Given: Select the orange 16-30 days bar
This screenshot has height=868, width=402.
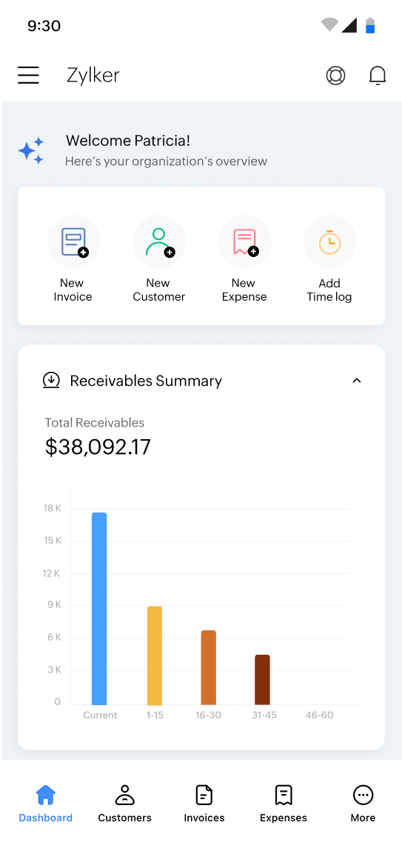Looking at the screenshot, I should pyautogui.click(x=208, y=667).
